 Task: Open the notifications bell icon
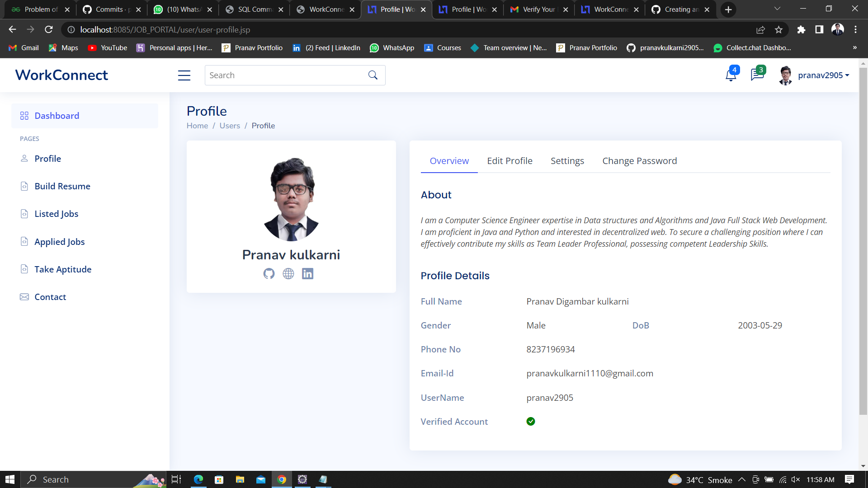coord(731,75)
